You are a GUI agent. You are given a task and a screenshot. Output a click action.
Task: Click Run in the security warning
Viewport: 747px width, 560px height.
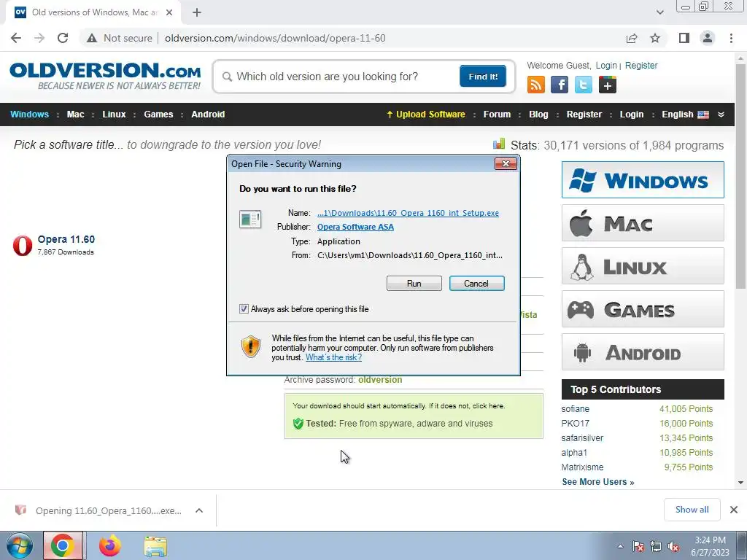pos(414,284)
